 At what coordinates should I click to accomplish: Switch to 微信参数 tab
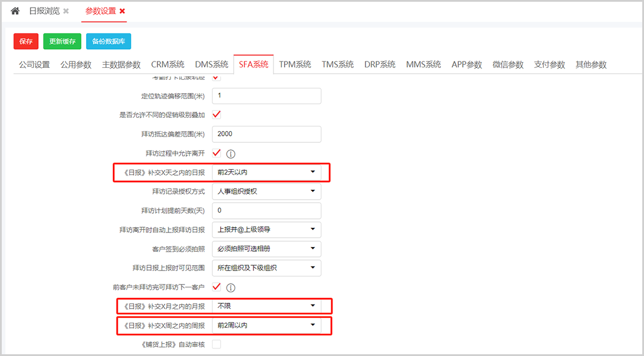[x=508, y=65]
